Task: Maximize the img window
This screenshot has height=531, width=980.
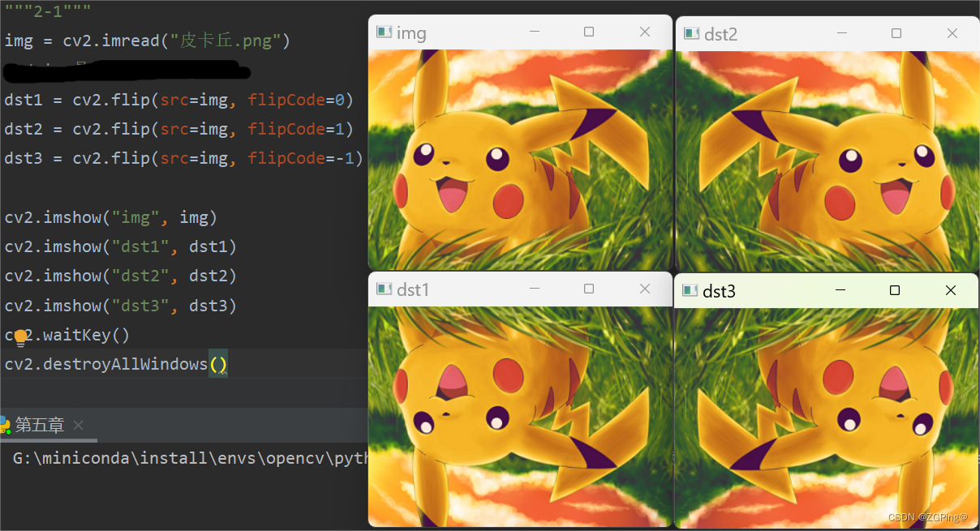Action: click(x=589, y=32)
